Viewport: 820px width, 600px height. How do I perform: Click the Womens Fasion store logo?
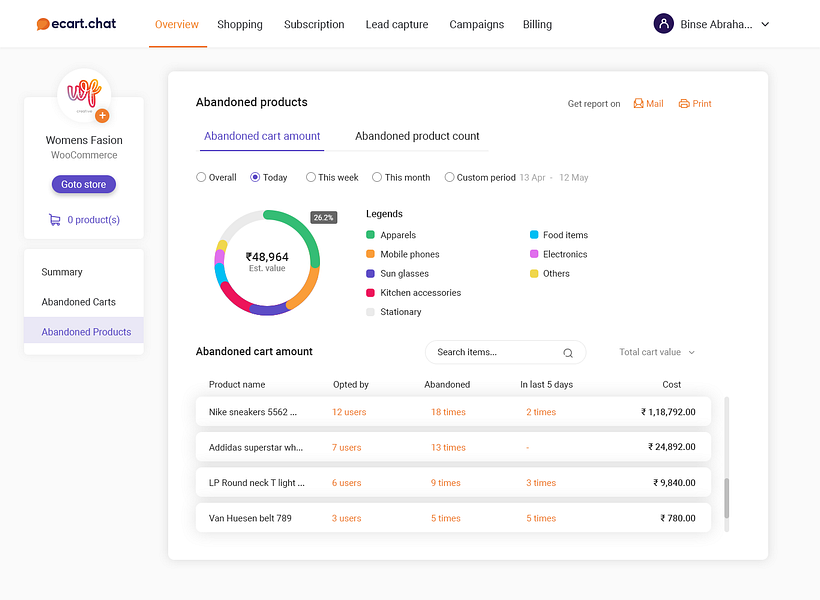tap(84, 95)
